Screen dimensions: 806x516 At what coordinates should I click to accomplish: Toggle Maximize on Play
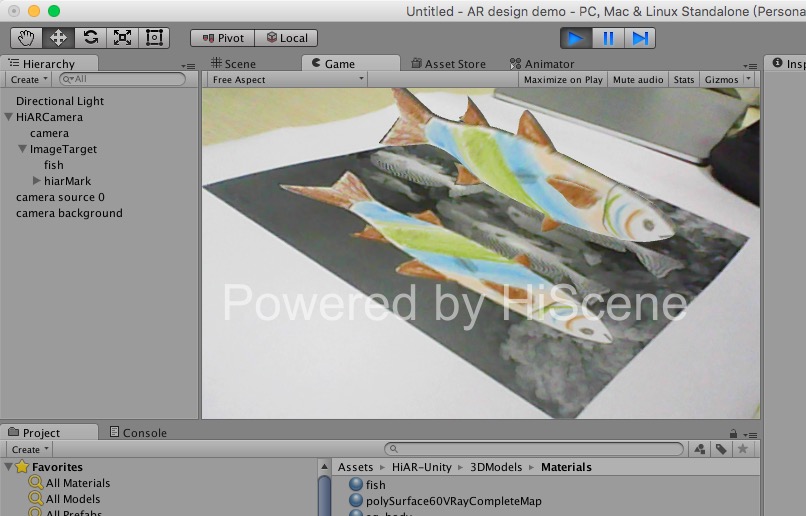pyautogui.click(x=563, y=80)
